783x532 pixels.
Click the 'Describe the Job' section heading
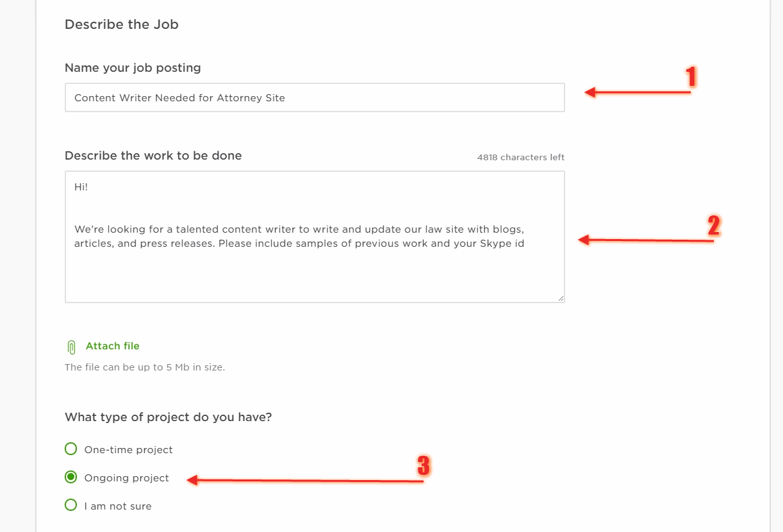tap(122, 25)
